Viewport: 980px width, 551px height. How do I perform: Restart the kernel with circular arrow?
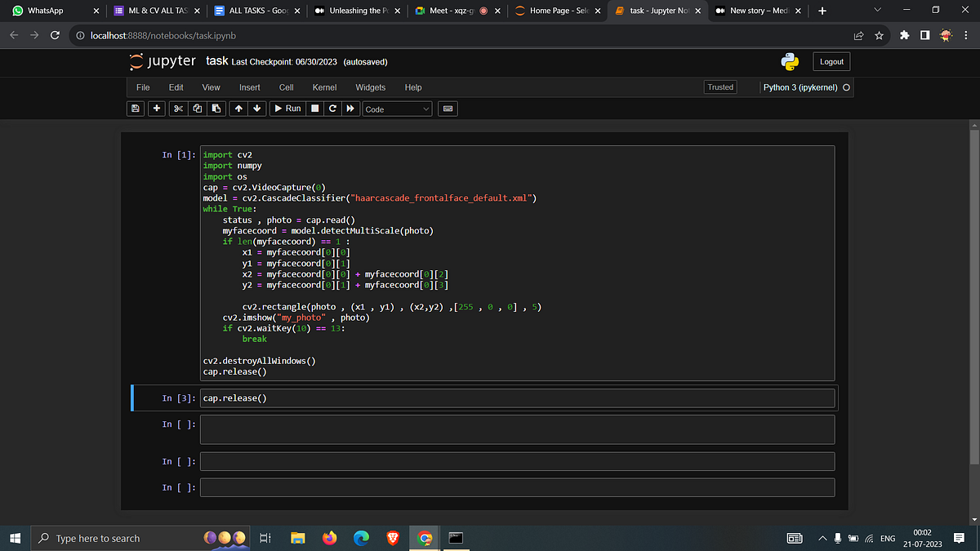(332, 109)
